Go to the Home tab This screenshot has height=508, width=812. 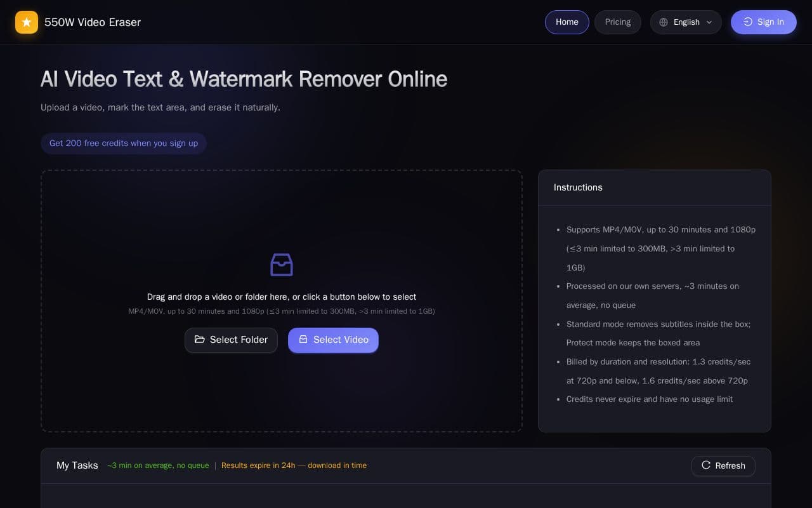tap(567, 22)
